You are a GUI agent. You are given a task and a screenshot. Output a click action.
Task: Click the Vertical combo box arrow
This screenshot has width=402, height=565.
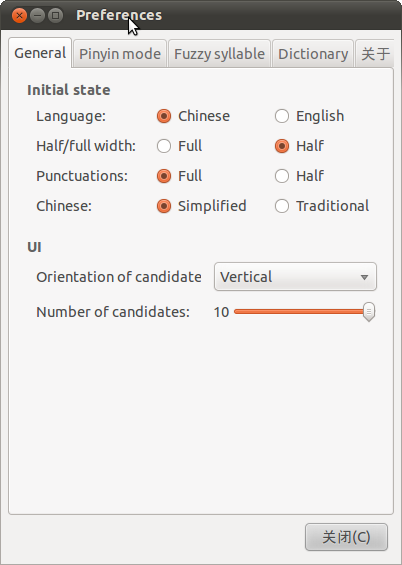364,277
